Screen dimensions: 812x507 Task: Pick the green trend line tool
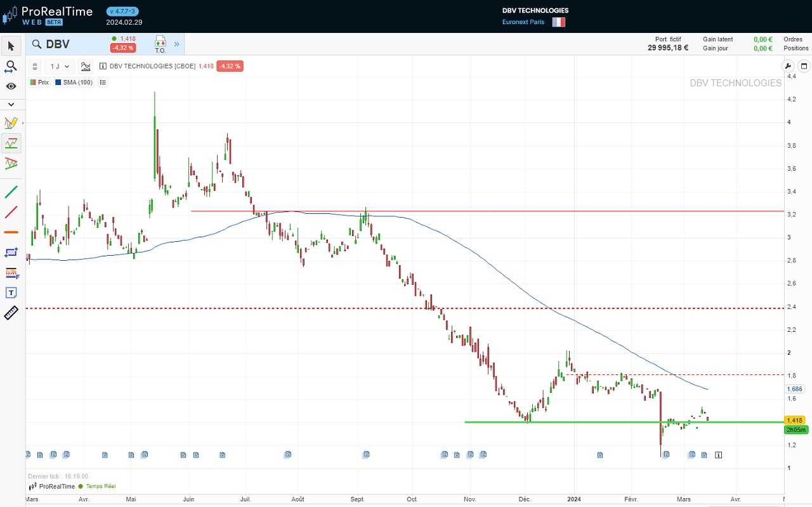11,192
